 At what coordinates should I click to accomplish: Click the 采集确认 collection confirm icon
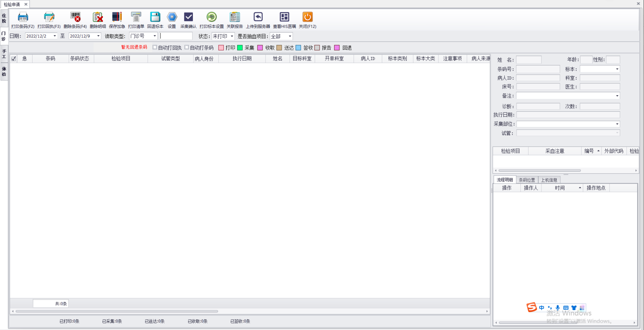[188, 17]
